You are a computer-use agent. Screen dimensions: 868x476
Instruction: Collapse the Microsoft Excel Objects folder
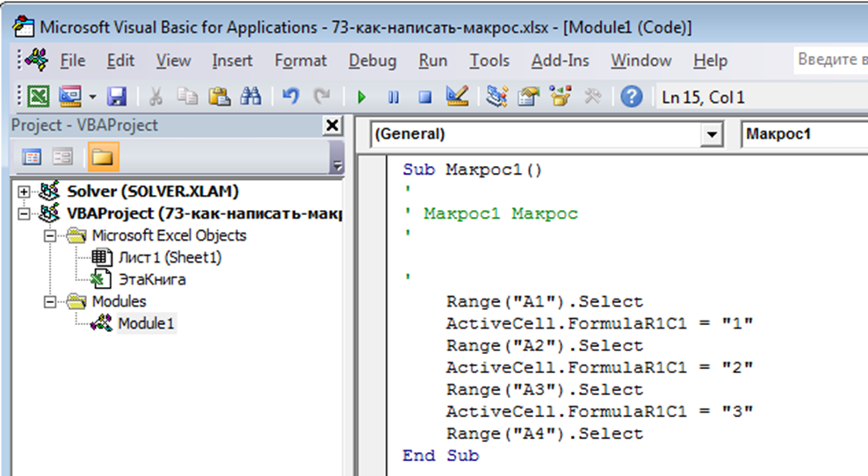point(50,235)
